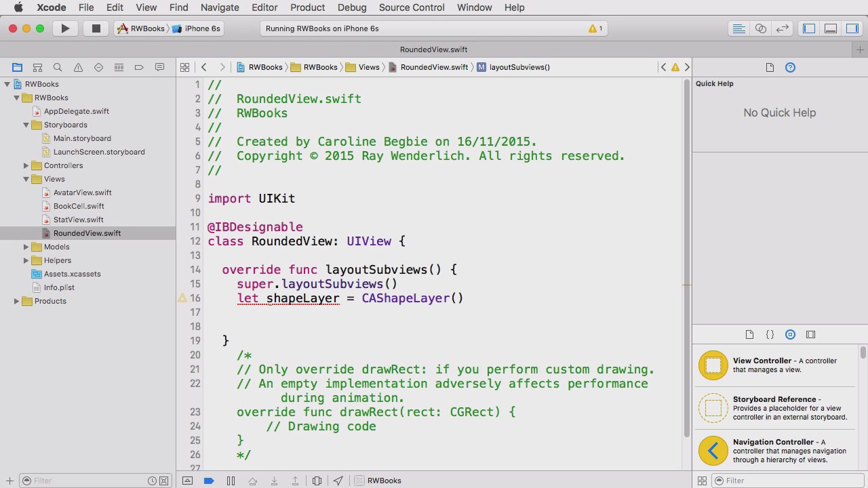868x488 pixels.
Task: Switch library to icon view
Action: (702, 481)
